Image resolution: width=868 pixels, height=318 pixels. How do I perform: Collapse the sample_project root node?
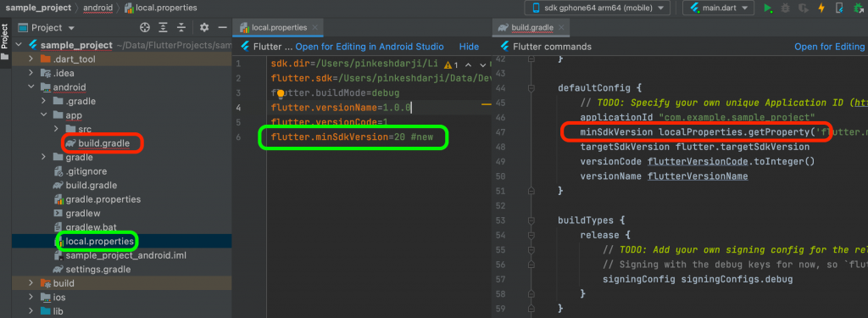point(19,45)
